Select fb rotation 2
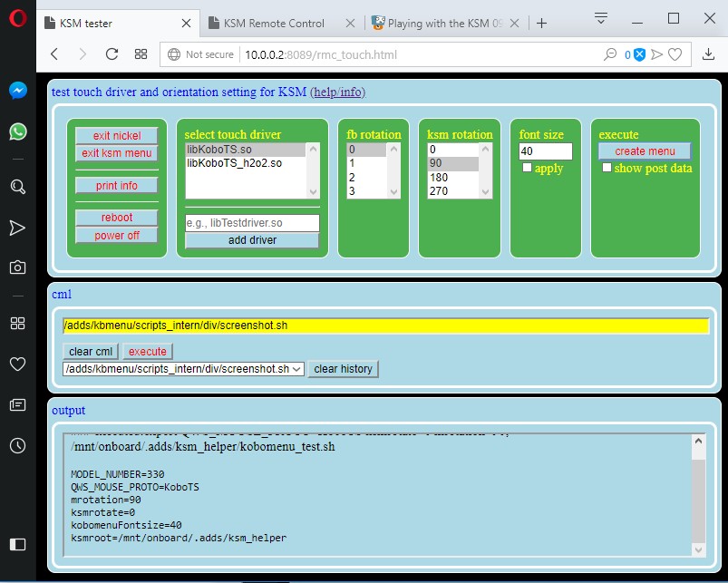 coord(366,178)
